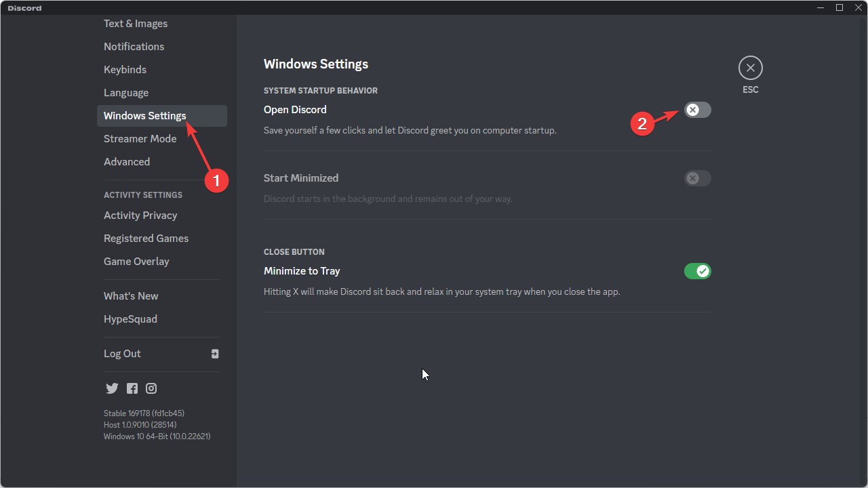Enable the Open Discord startup toggle
868x488 pixels.
pos(697,109)
